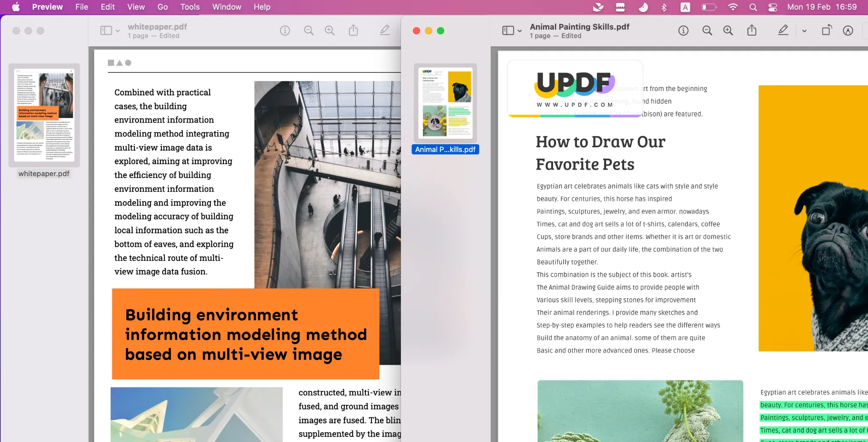
Task: Open the Tools menu
Action: pyautogui.click(x=189, y=7)
